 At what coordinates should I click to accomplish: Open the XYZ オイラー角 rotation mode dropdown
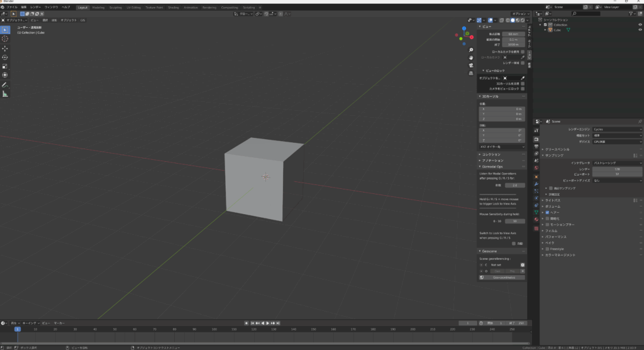coord(501,146)
